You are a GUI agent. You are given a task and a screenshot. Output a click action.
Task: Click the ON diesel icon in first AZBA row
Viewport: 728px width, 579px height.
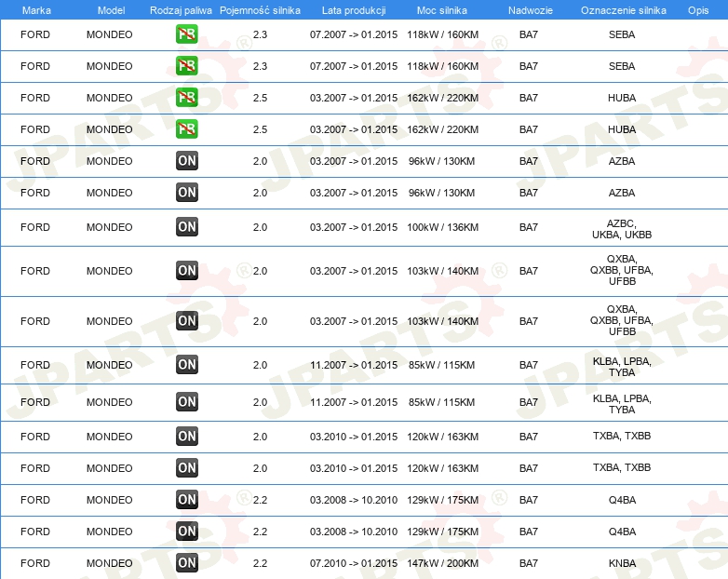(186, 161)
